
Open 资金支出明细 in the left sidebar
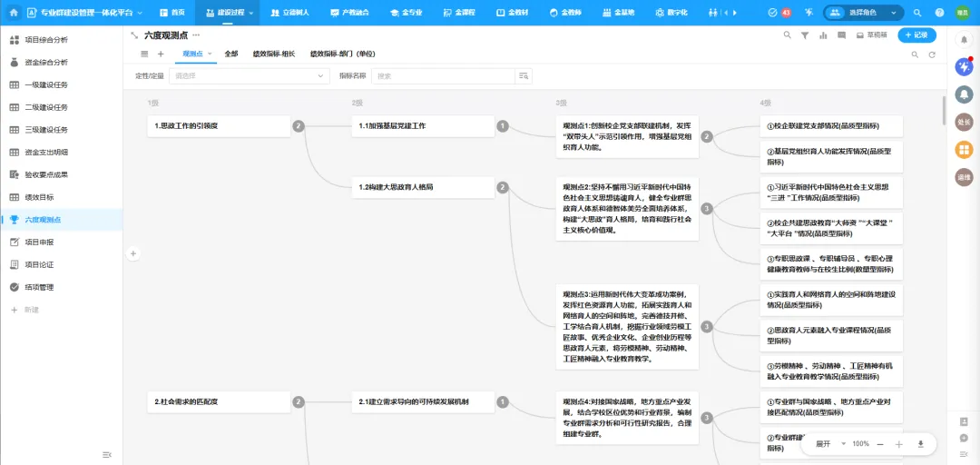point(46,152)
